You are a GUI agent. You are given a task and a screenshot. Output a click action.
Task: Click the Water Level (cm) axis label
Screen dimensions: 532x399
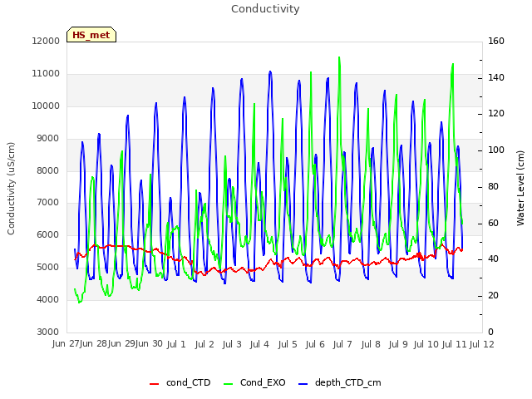click(x=520, y=189)
